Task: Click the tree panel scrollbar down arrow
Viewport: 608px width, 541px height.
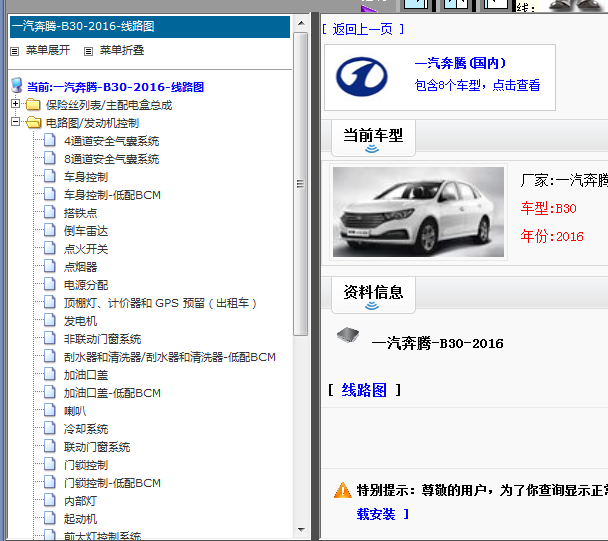Action: pyautogui.click(x=301, y=529)
